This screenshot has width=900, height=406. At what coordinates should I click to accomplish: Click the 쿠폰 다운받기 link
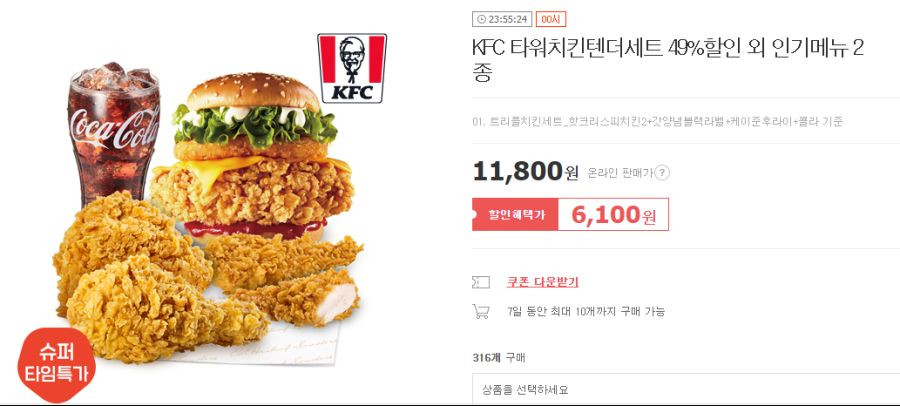pyautogui.click(x=542, y=282)
